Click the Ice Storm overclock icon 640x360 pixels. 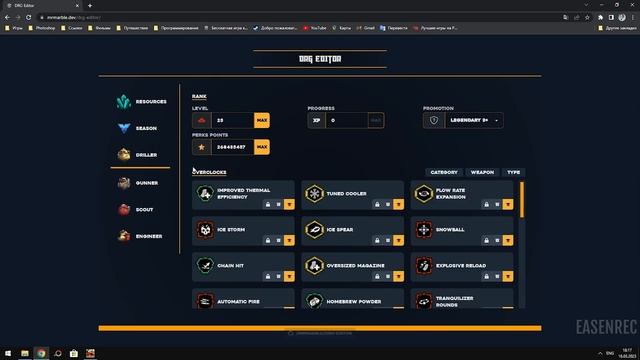coord(205,229)
